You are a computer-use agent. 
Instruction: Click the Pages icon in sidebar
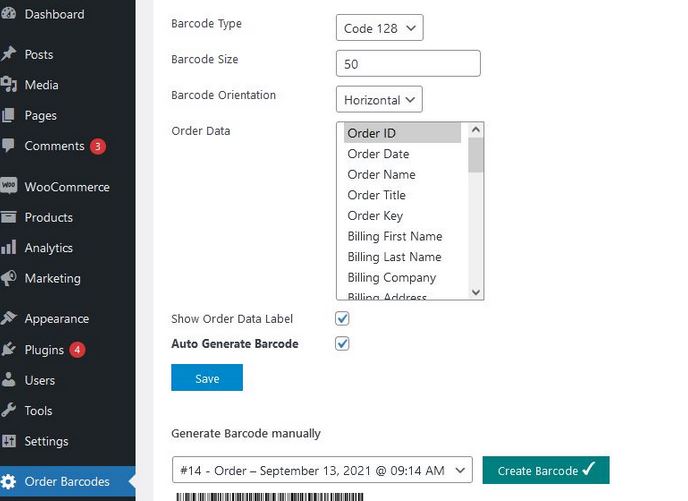coord(8,115)
